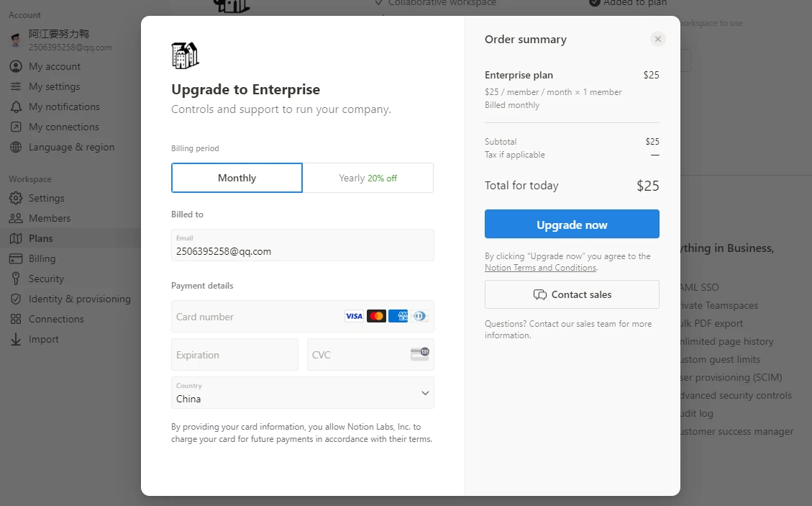Switch to Yearly 20% off billing
This screenshot has width=812, height=506.
(368, 178)
